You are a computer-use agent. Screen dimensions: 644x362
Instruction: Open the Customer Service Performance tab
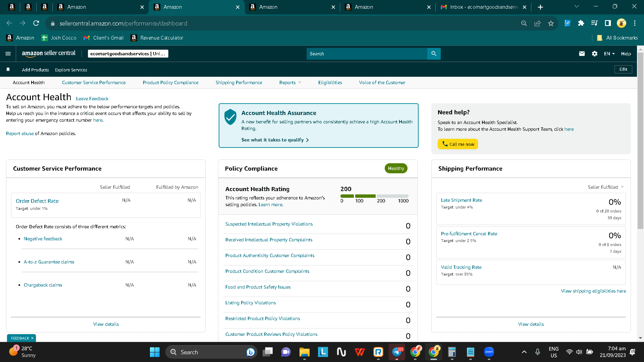pos(94,82)
